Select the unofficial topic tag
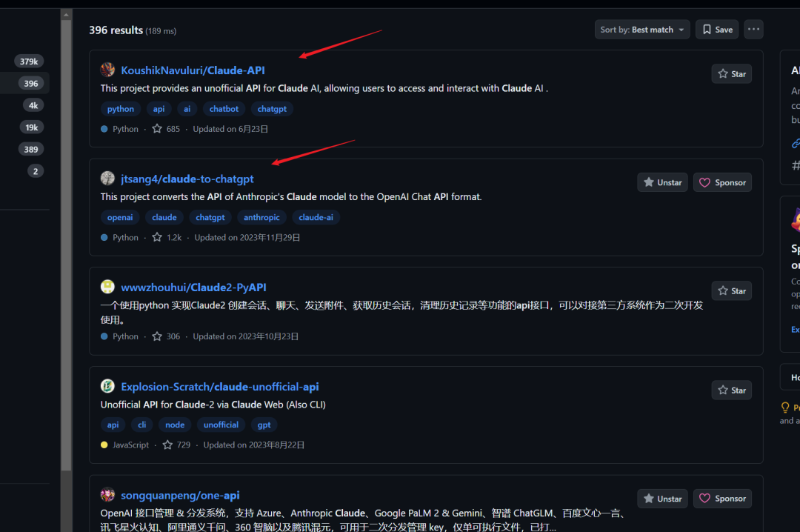This screenshot has width=800, height=532. [x=221, y=425]
